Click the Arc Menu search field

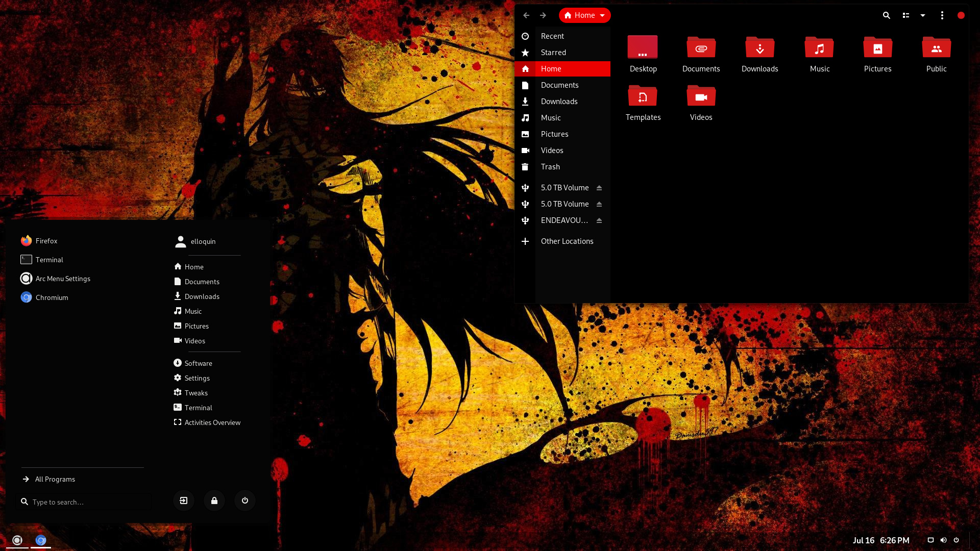click(84, 502)
